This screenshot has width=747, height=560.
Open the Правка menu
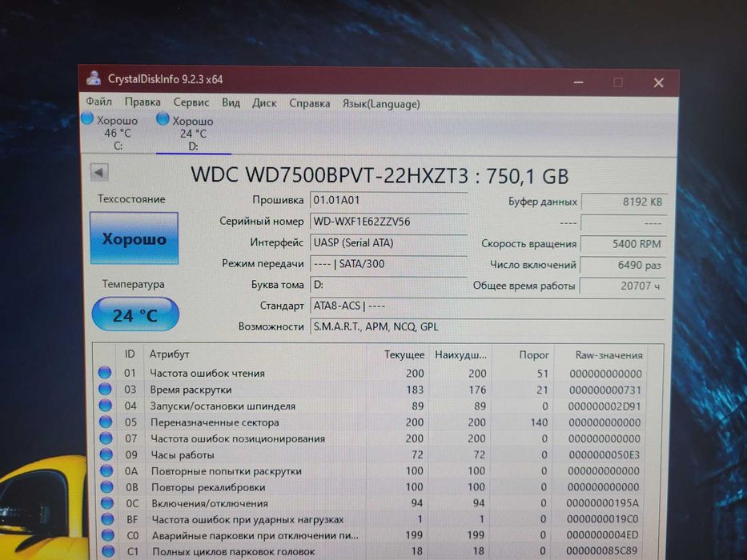click(143, 102)
